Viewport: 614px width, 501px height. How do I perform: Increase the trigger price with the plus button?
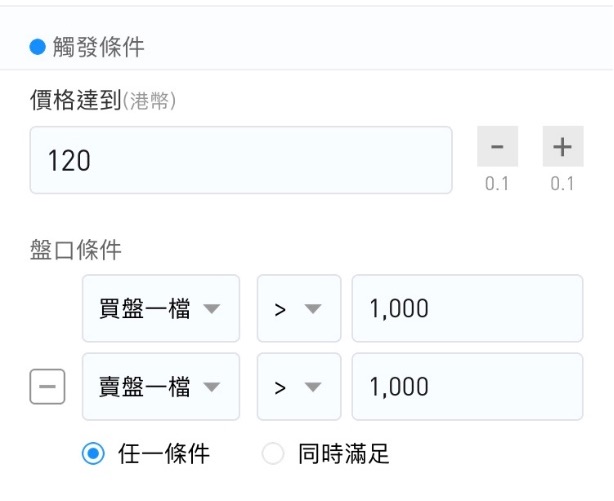tap(563, 147)
